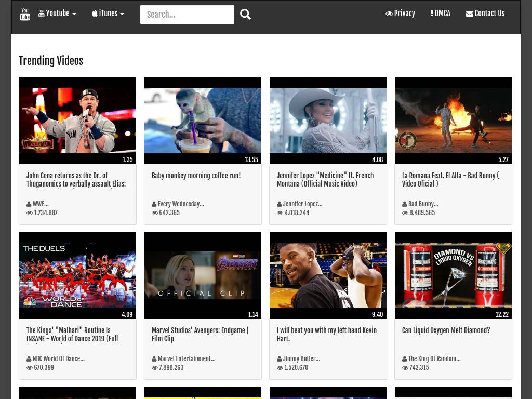Click the user icon beside Every Wednesday

(x=154, y=204)
